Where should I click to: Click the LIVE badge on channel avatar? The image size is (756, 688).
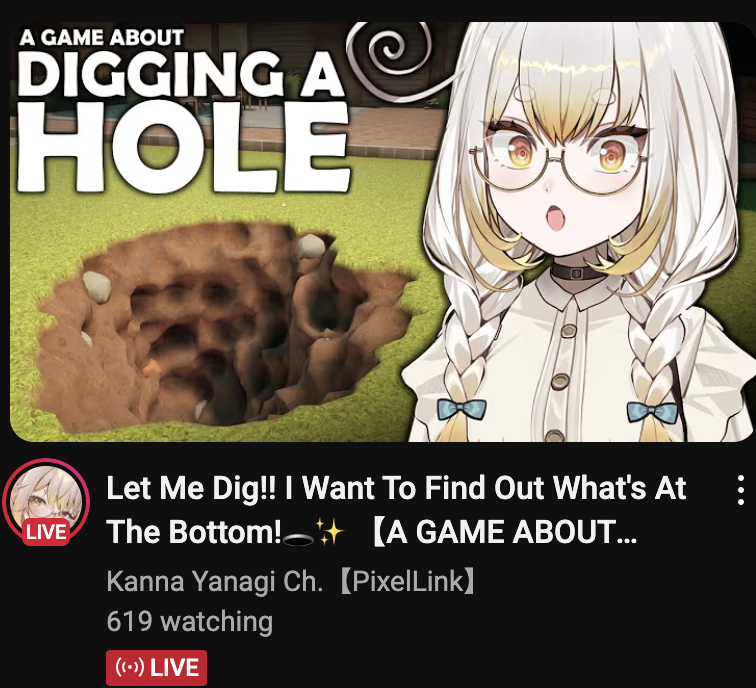pos(46,532)
